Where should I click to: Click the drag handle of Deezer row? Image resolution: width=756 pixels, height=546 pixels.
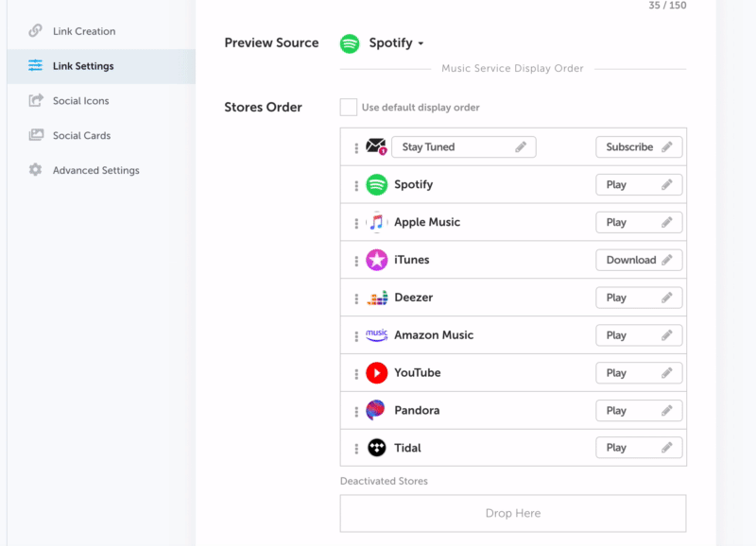pos(356,299)
